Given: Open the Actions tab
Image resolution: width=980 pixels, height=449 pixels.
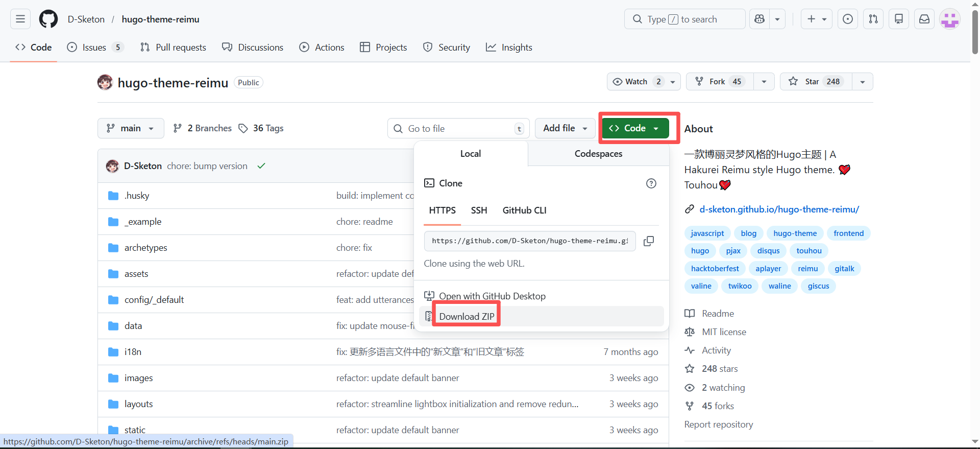Looking at the screenshot, I should (322, 48).
